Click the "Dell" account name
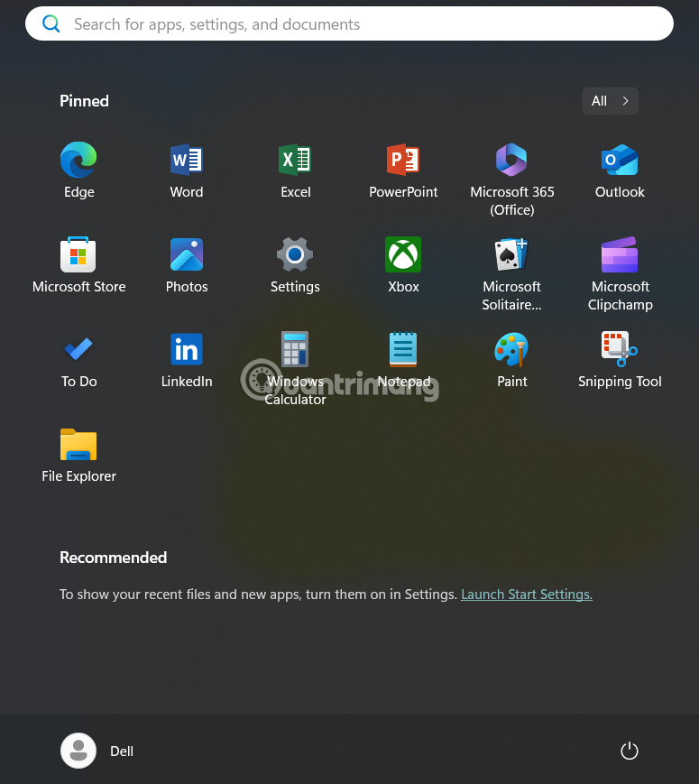Screen dimensions: 699x784 pyautogui.click(x=122, y=751)
